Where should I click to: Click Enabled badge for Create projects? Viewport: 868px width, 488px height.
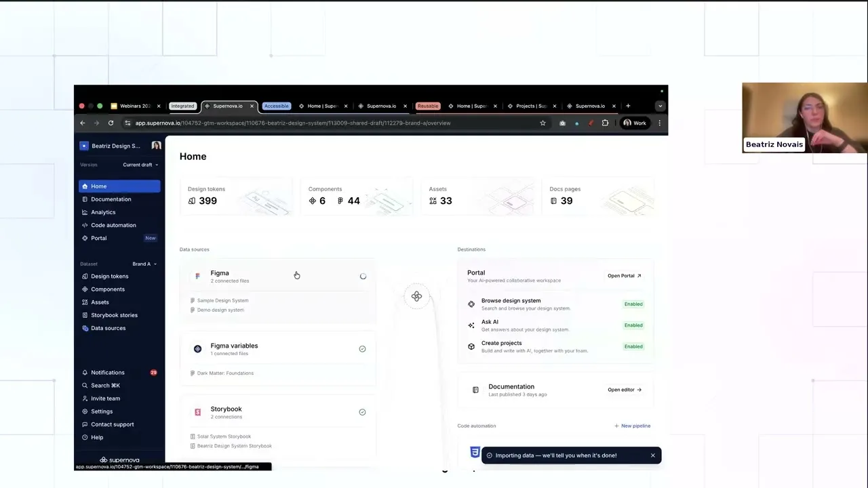tap(633, 346)
